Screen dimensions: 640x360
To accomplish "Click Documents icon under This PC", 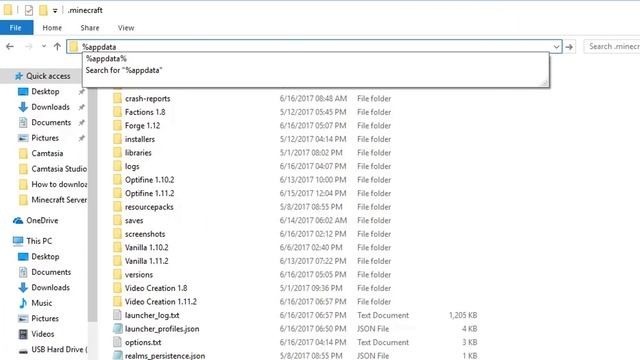I will pos(23,272).
